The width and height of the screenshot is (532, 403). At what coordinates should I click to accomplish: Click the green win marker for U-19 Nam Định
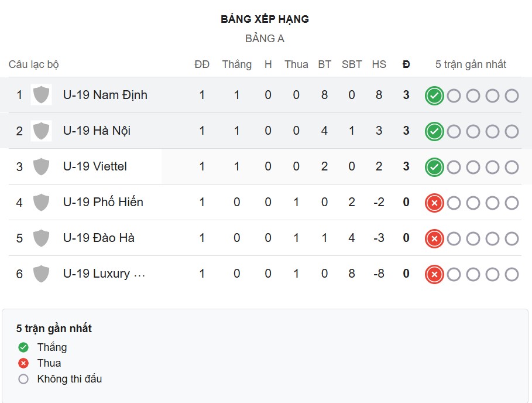[x=434, y=95]
